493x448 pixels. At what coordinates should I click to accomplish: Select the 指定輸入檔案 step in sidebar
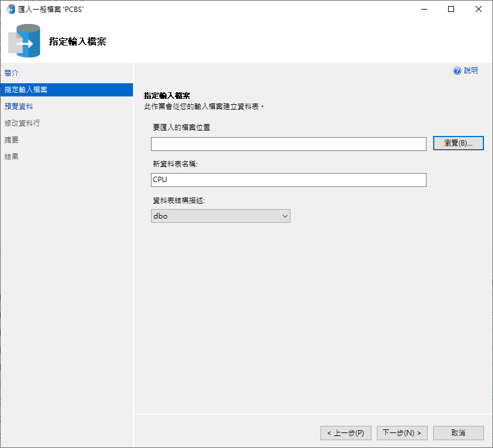pos(26,90)
